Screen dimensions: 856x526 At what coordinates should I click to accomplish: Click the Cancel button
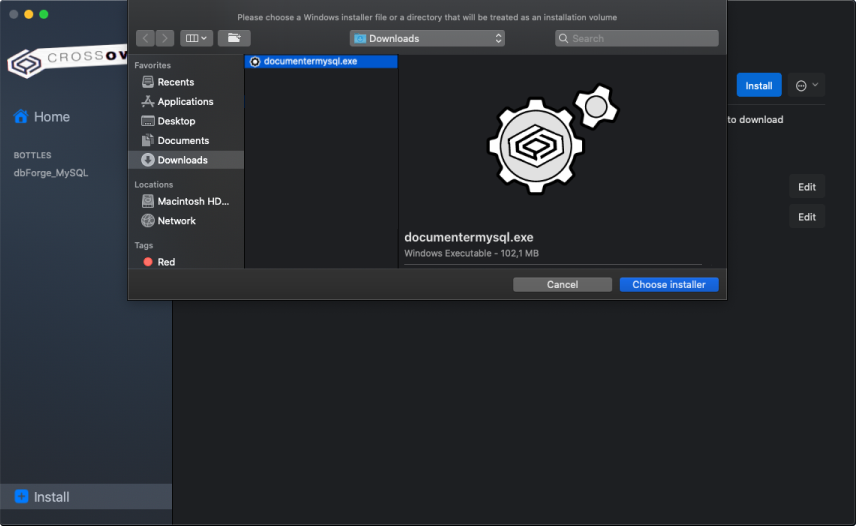[x=562, y=284]
